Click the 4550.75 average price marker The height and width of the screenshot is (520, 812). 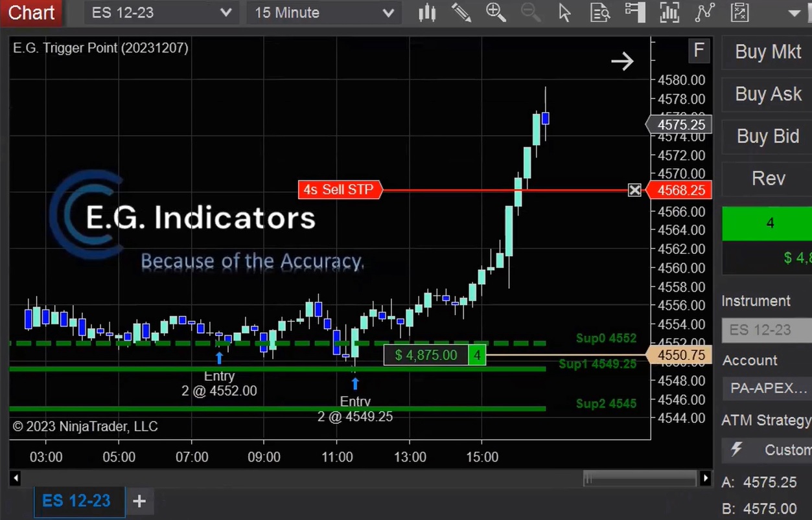click(x=680, y=355)
